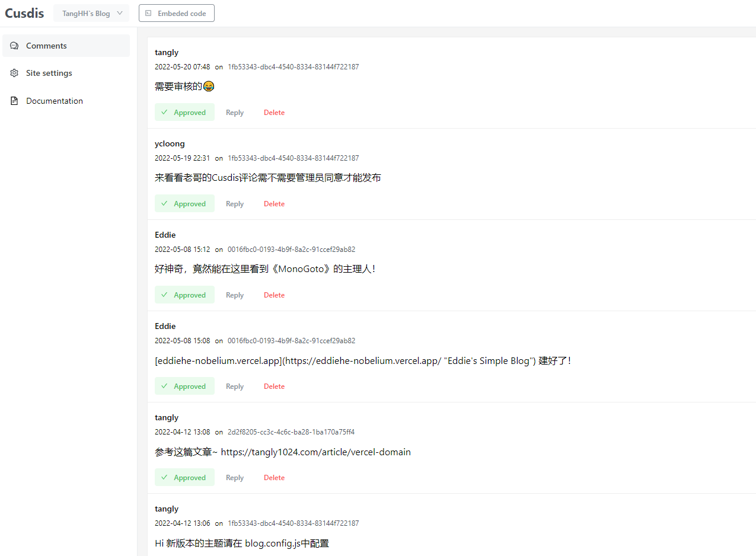Reply to tangly's 2022-05-20 07:48 comment

click(x=235, y=113)
